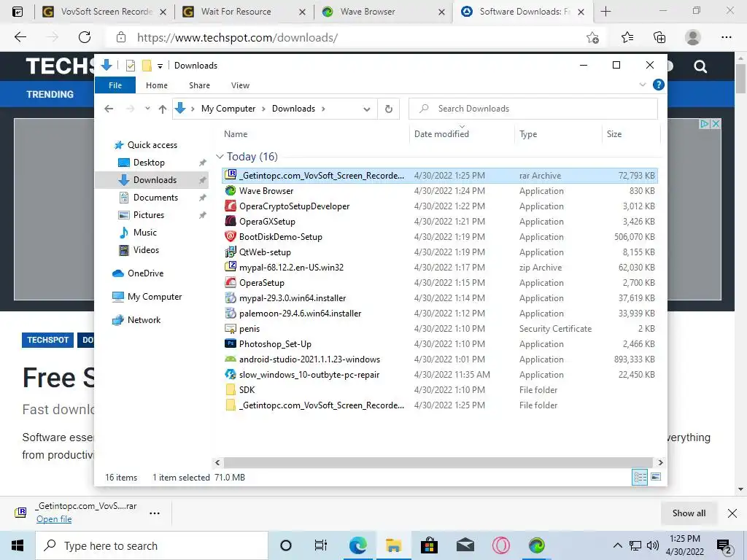The width and height of the screenshot is (747, 560).
Task: Click the QtWeb-setup file icon
Action: pos(231,252)
